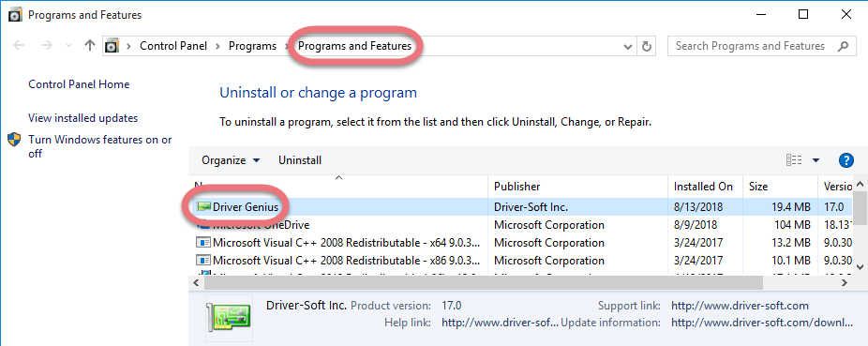Select Visual C++ 2008 Redistributable x86 row
This screenshot has width=868, height=346.
(520, 260)
